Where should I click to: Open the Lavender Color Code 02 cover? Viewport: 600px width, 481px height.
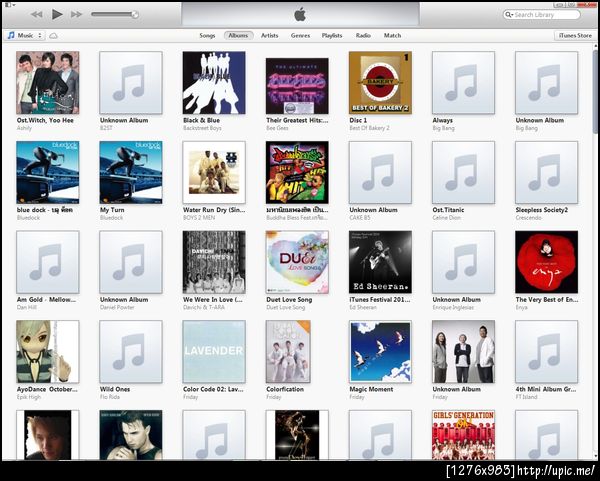tap(214, 352)
